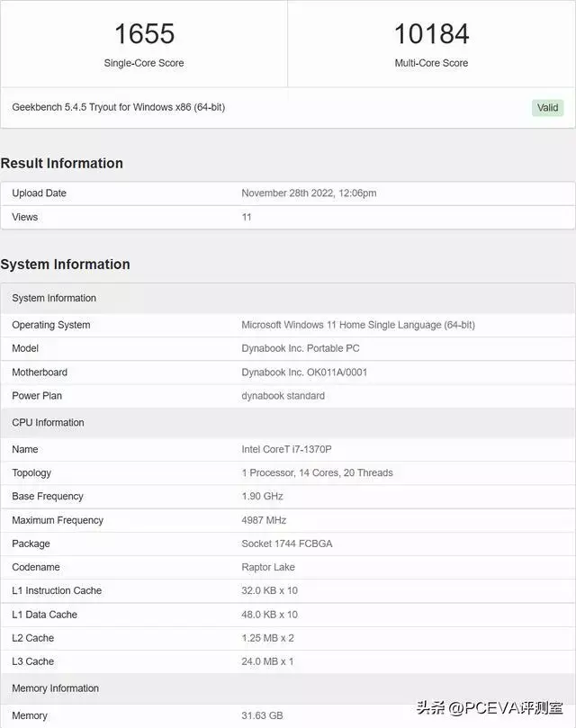Click the L2 Cache label
This screenshot has height=728, width=576.
[x=33, y=638]
